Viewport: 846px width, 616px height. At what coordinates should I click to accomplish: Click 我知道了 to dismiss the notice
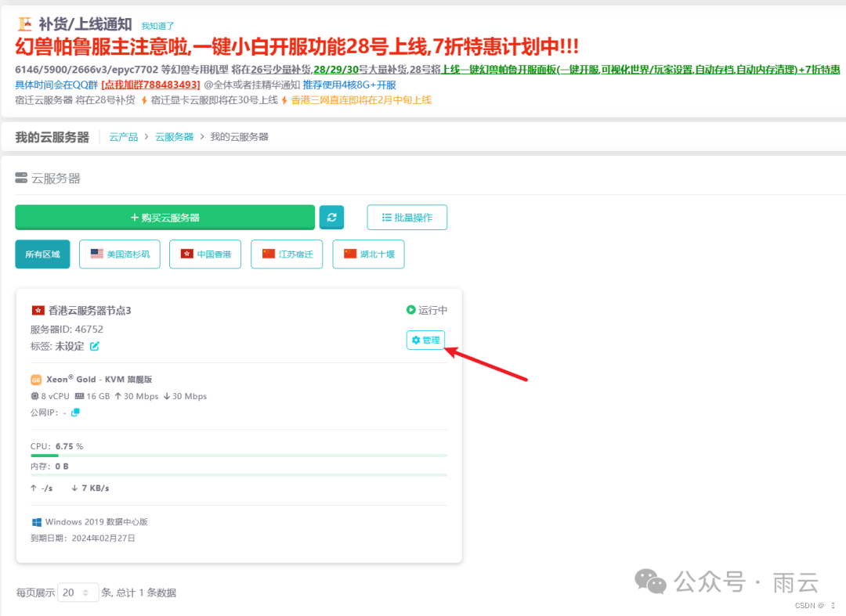click(x=157, y=25)
